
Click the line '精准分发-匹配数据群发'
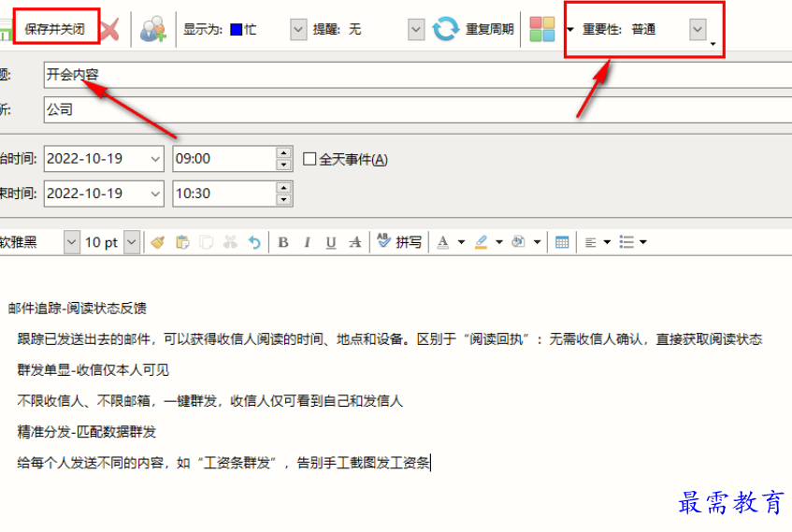(x=86, y=431)
